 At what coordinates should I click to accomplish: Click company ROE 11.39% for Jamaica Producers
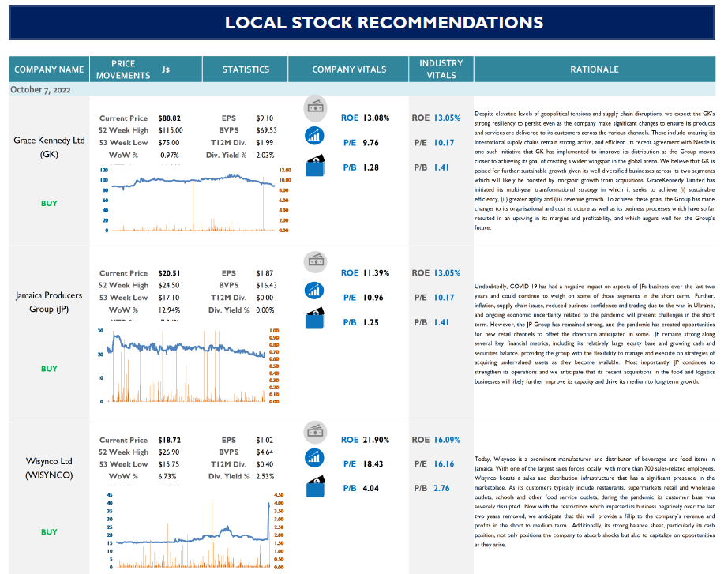(376, 272)
